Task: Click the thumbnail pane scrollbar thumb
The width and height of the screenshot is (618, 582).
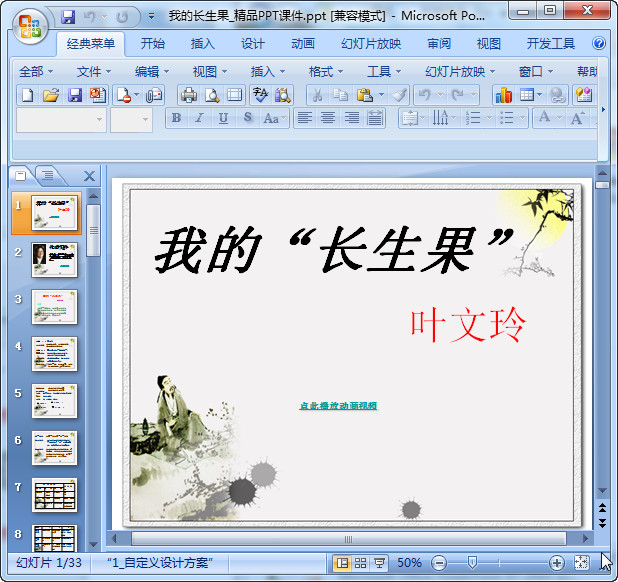Action: coord(93,231)
